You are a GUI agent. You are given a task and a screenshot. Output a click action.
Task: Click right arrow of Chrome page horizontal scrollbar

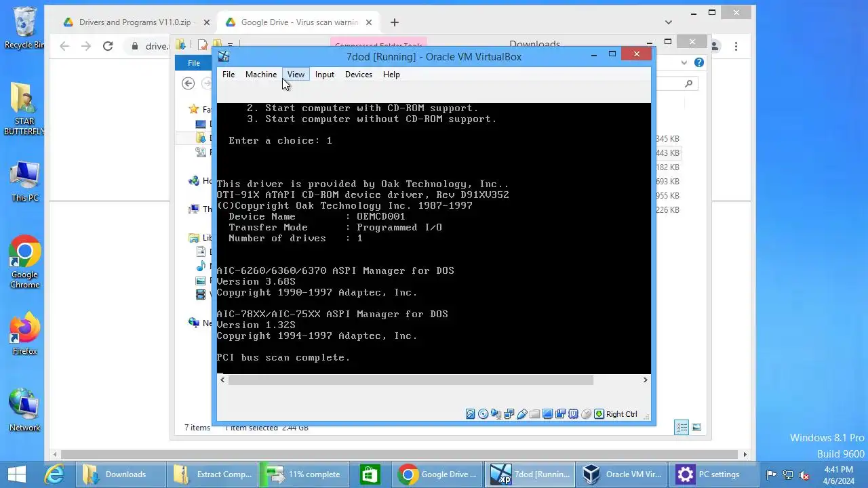coord(745,454)
